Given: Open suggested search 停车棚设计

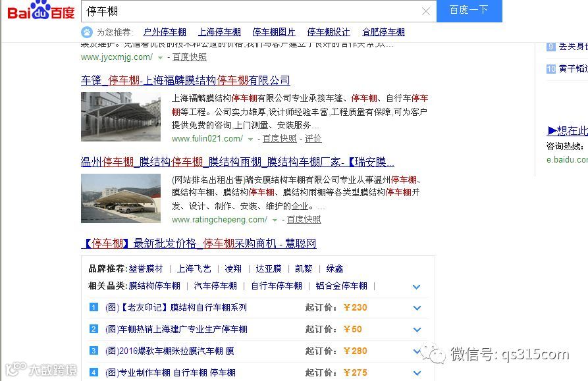Looking at the screenshot, I should click(x=329, y=32).
